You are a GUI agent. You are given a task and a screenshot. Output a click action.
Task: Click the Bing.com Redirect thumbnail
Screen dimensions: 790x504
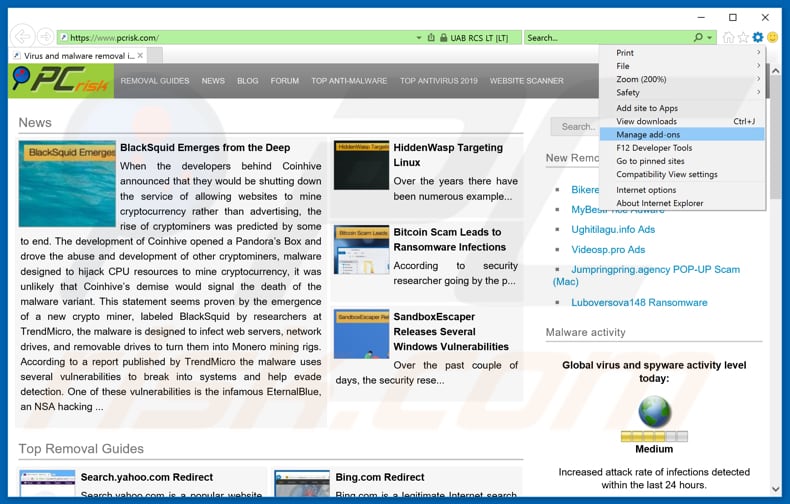[302, 483]
